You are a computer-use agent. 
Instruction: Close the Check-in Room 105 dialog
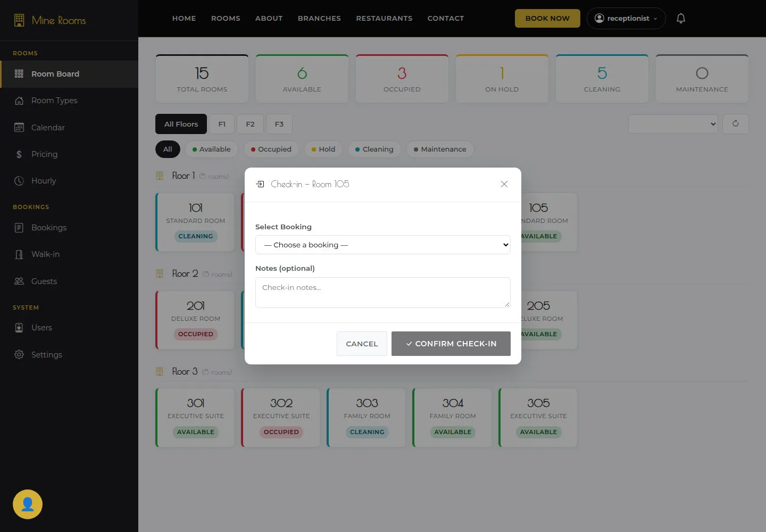click(504, 184)
